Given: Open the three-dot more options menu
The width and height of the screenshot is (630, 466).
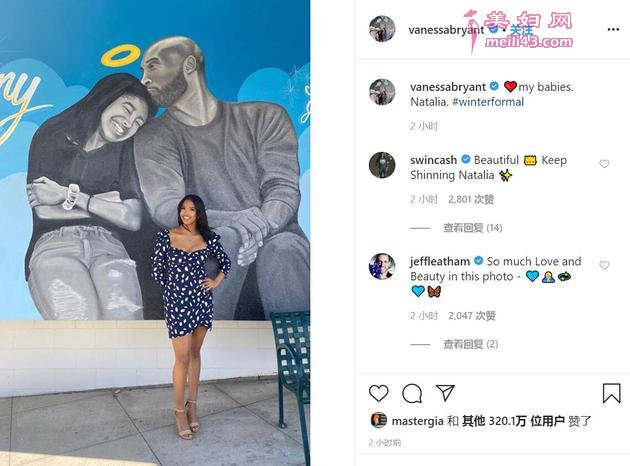Looking at the screenshot, I should [x=613, y=29].
